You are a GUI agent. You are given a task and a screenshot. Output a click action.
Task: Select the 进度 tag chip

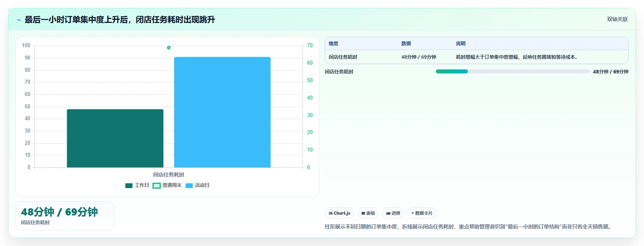click(x=393, y=213)
